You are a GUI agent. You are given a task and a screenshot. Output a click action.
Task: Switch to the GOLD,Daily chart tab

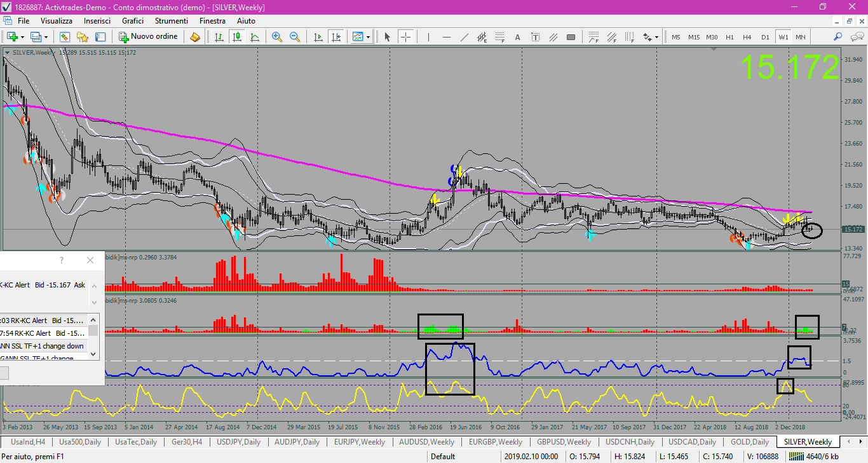pos(750,442)
